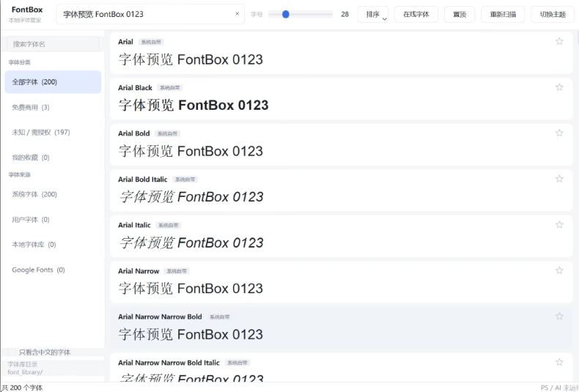
Task: Favorite Arial Narrow Narrow Bold with star
Action: [x=559, y=317]
